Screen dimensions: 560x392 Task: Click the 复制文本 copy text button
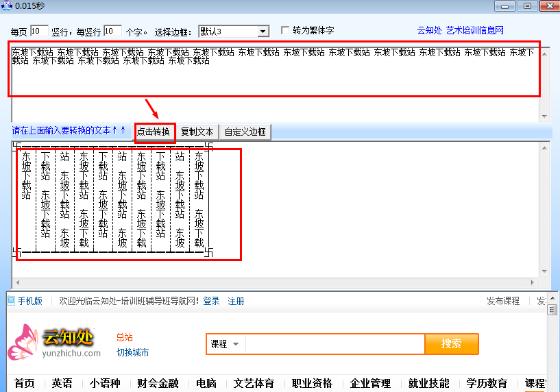[x=197, y=132]
